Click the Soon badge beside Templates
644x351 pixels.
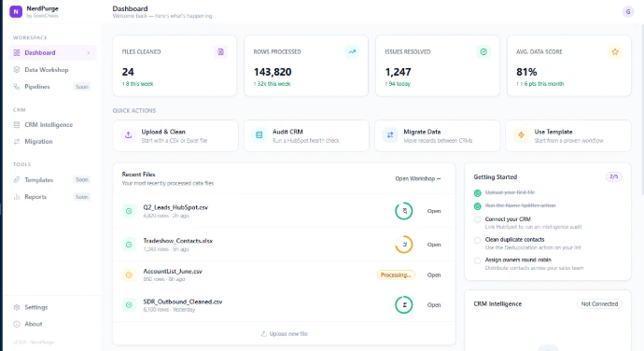click(x=82, y=179)
